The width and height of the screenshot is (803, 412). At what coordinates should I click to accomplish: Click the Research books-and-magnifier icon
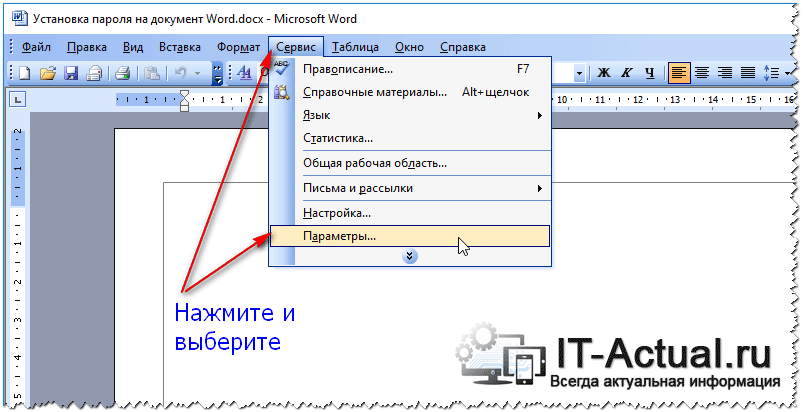[x=282, y=92]
